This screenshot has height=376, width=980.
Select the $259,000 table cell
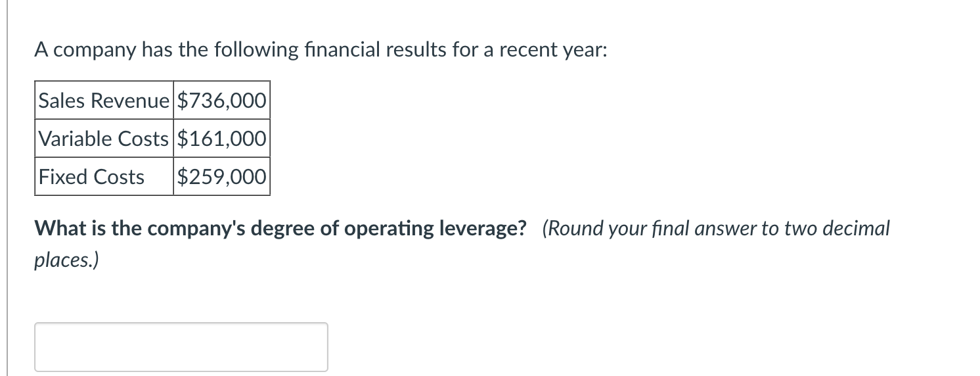click(x=222, y=177)
